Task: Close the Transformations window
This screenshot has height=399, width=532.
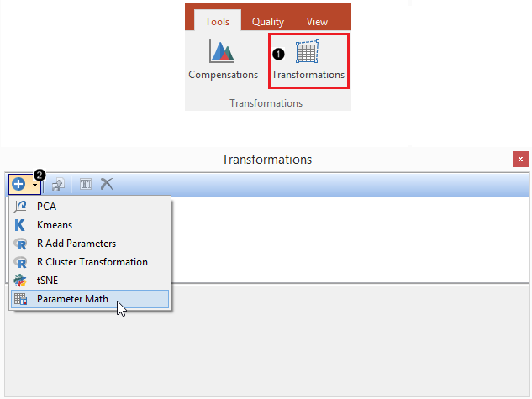Action: 520,159
